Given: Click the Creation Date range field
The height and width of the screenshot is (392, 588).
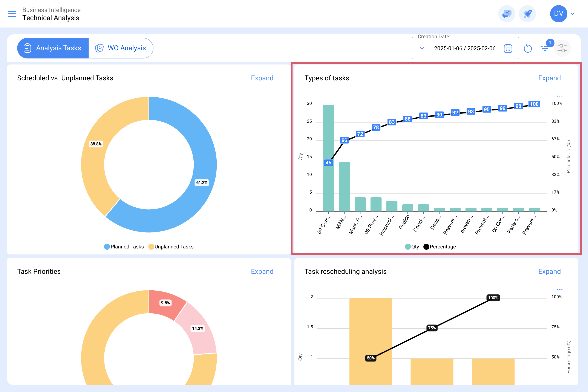Looking at the screenshot, I should click(x=465, y=48).
